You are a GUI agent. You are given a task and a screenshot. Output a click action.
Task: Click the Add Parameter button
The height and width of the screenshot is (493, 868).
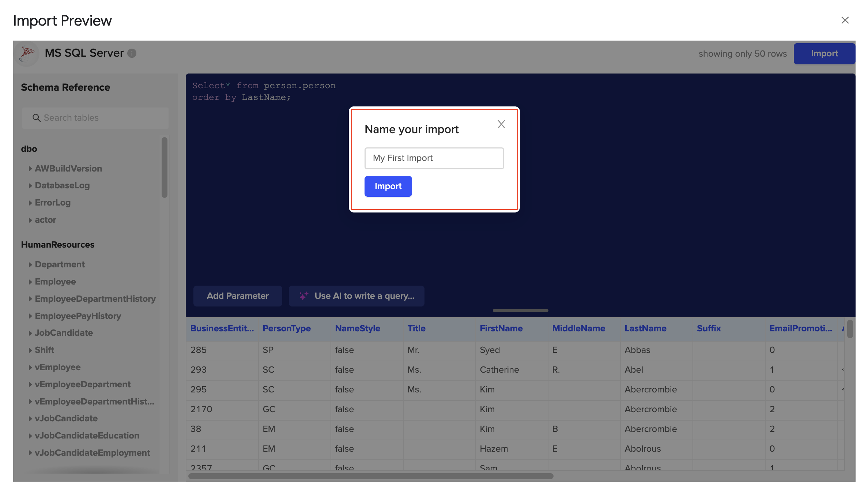238,296
